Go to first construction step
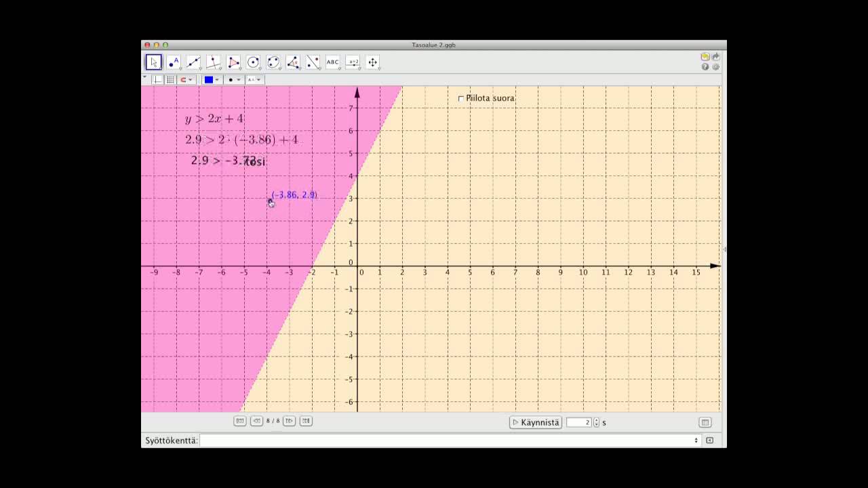The height and width of the screenshot is (488, 868). tap(240, 421)
